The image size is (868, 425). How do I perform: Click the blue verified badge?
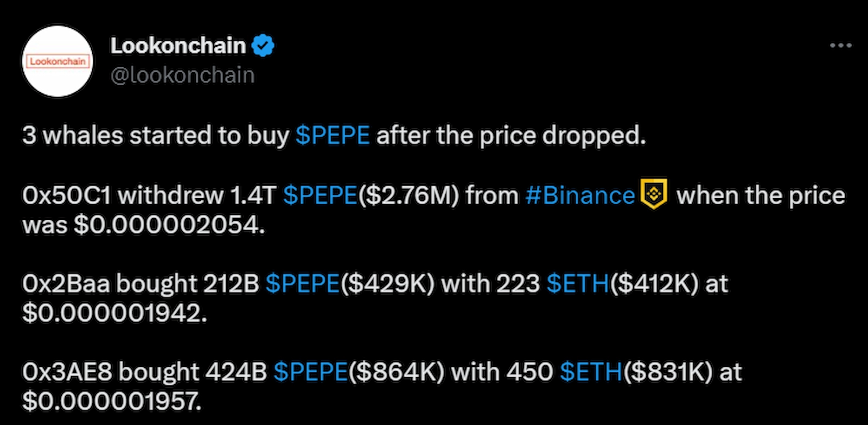[x=263, y=46]
